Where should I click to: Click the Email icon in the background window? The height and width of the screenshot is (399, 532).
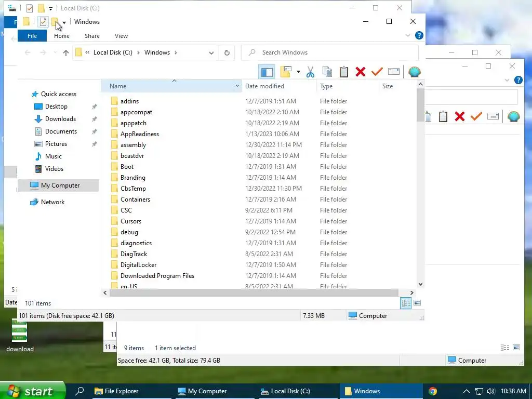tap(493, 116)
